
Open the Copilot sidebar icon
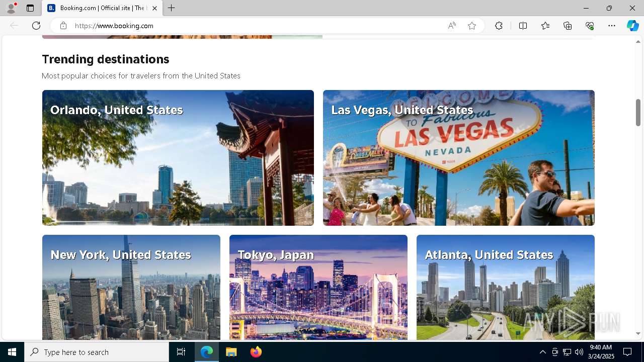pos(632,26)
